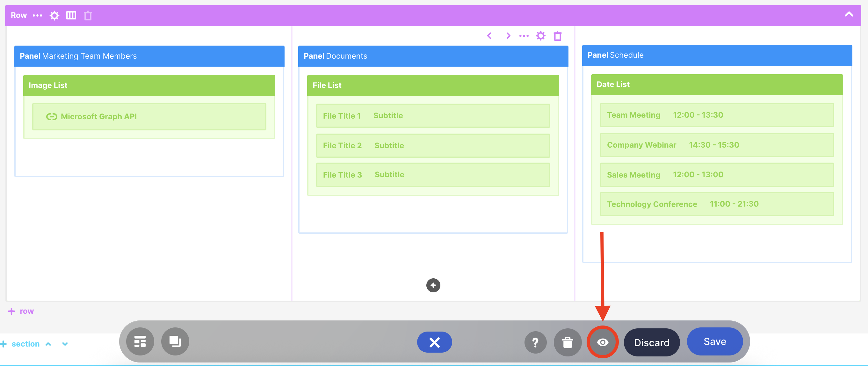Click the Save button

coord(715,342)
